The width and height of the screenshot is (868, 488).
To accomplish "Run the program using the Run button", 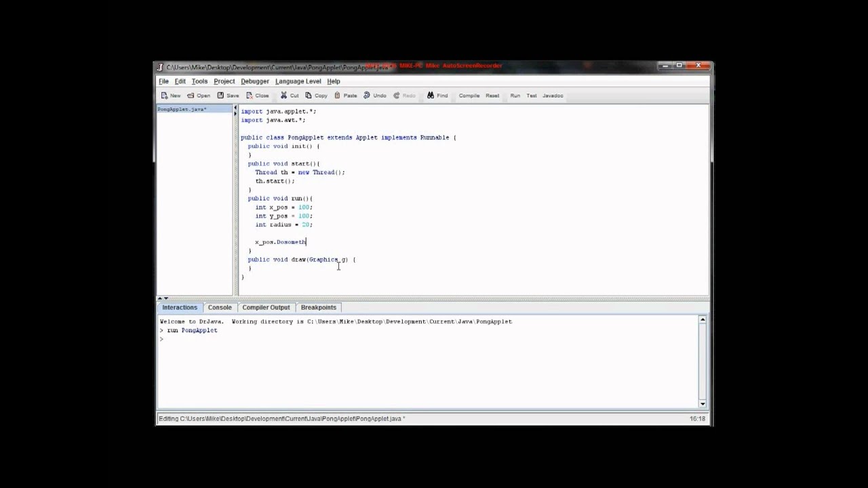I will click(x=515, y=96).
